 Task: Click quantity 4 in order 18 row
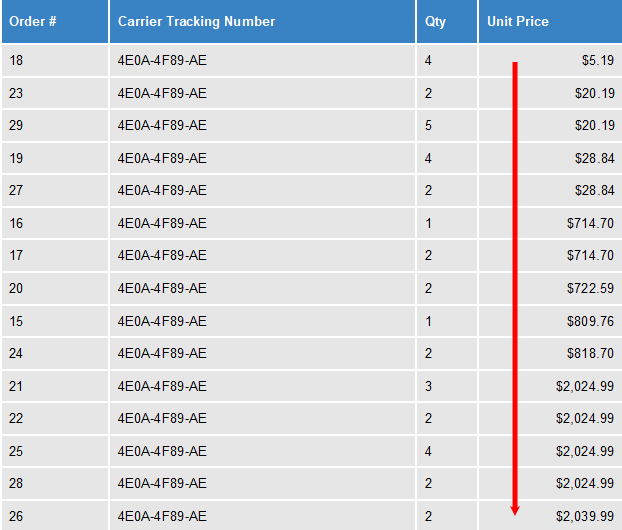tap(428, 60)
